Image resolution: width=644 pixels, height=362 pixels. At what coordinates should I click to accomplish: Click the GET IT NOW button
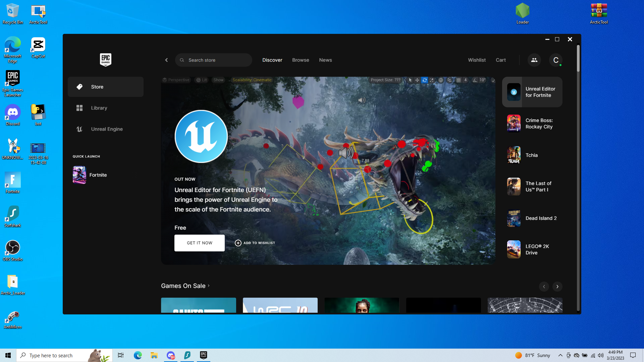tap(200, 243)
